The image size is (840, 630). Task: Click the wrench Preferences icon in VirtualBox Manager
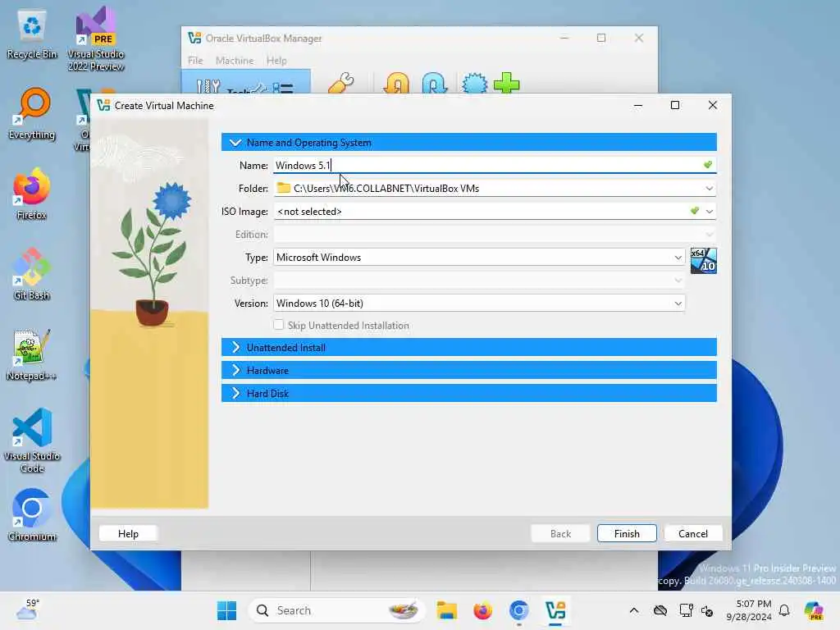point(341,83)
